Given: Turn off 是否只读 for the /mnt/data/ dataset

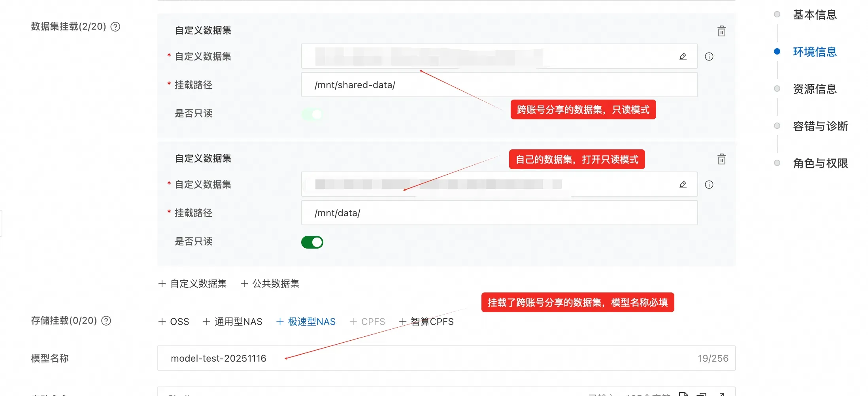Looking at the screenshot, I should [312, 242].
